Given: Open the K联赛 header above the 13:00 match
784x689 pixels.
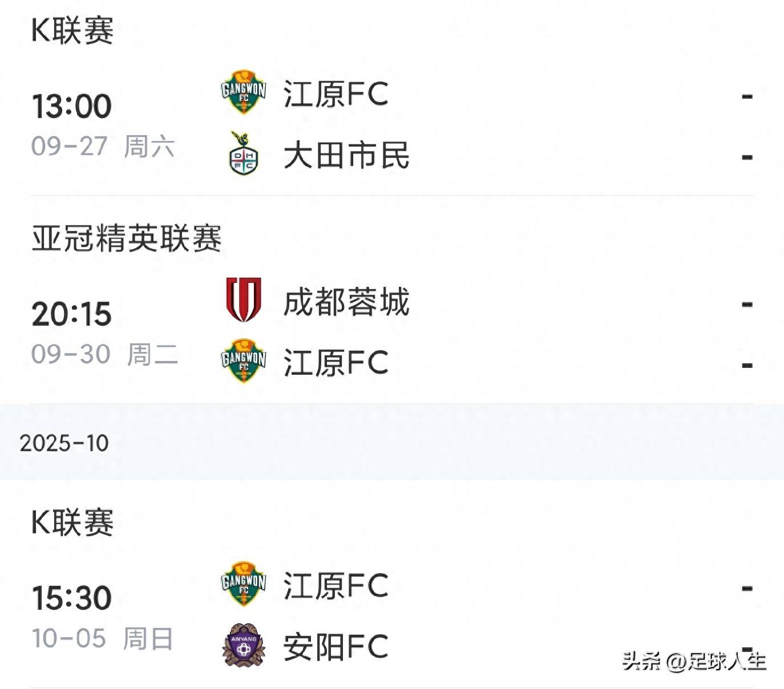Looking at the screenshot, I should click(72, 30).
